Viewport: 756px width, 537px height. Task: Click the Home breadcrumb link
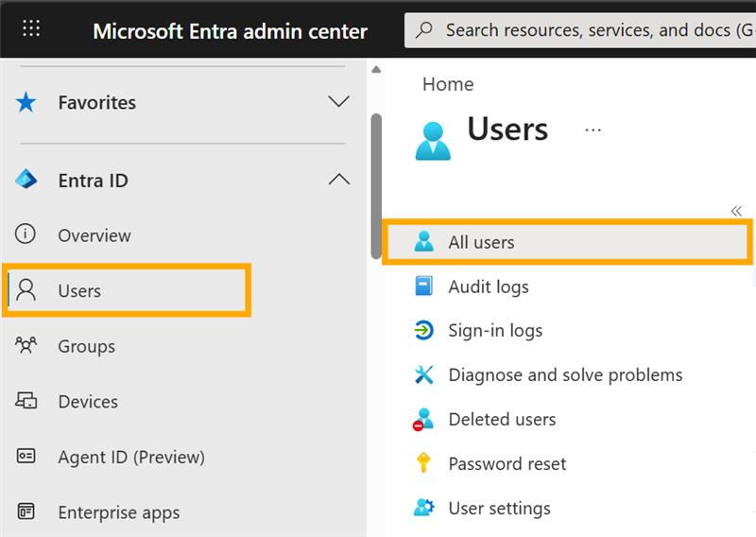(448, 84)
